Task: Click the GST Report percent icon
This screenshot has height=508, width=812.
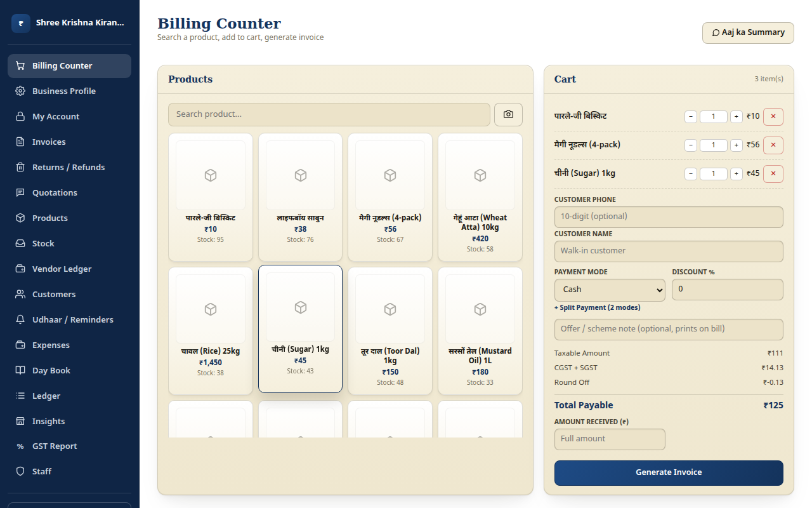Action: click(x=20, y=446)
